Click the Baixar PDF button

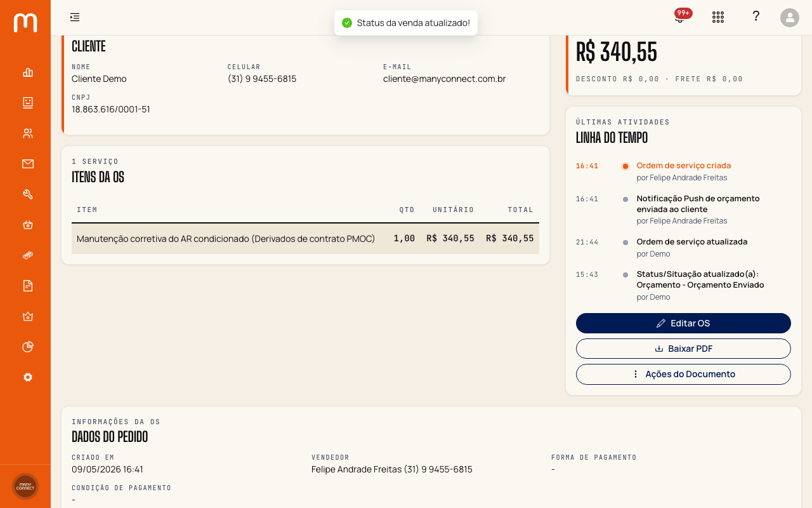click(x=683, y=349)
